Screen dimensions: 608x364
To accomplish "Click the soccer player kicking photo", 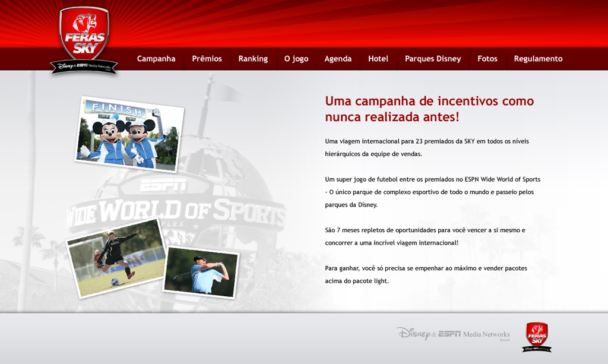I will point(116,257).
